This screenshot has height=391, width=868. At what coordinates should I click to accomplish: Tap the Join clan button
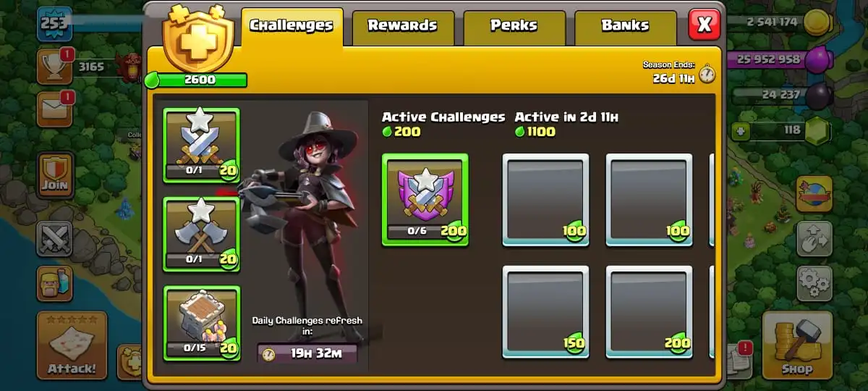55,175
